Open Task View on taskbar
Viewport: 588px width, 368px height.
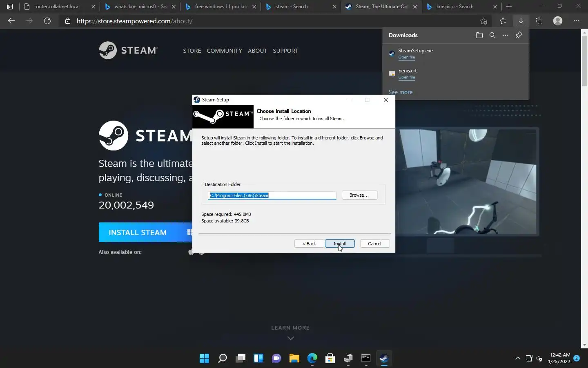point(240,359)
